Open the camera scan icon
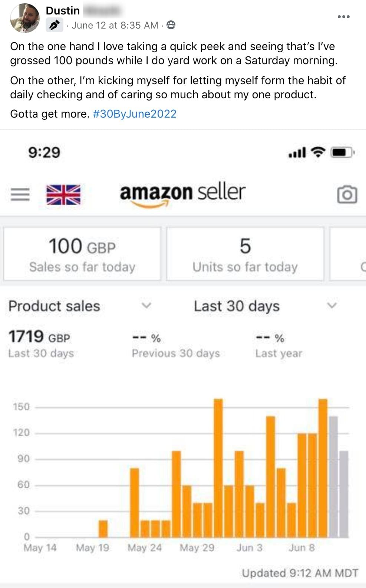This screenshot has width=366, height=588. pos(347,194)
